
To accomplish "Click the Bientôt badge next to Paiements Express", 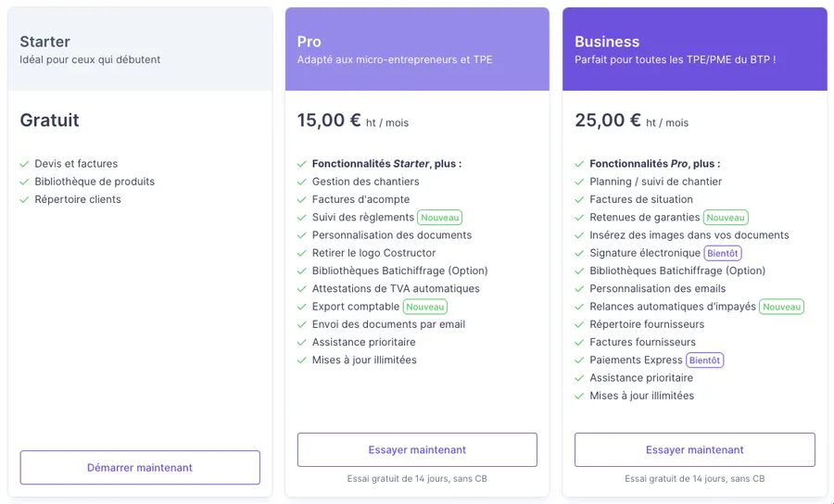I will coord(704,360).
